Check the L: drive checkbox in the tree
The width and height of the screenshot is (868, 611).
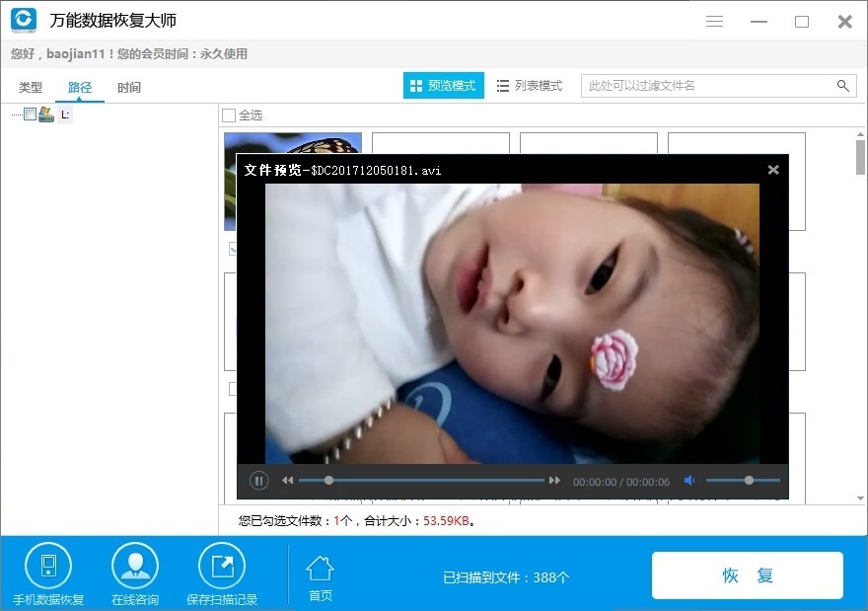coord(30,115)
